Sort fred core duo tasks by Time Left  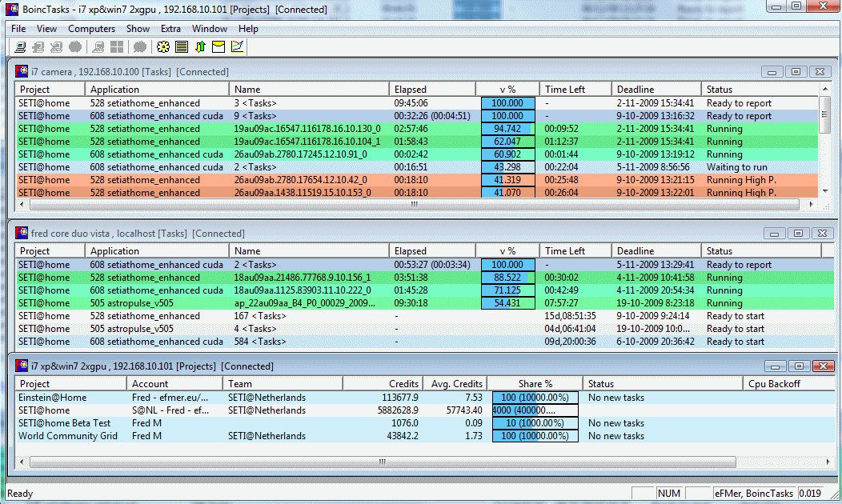tap(575, 250)
